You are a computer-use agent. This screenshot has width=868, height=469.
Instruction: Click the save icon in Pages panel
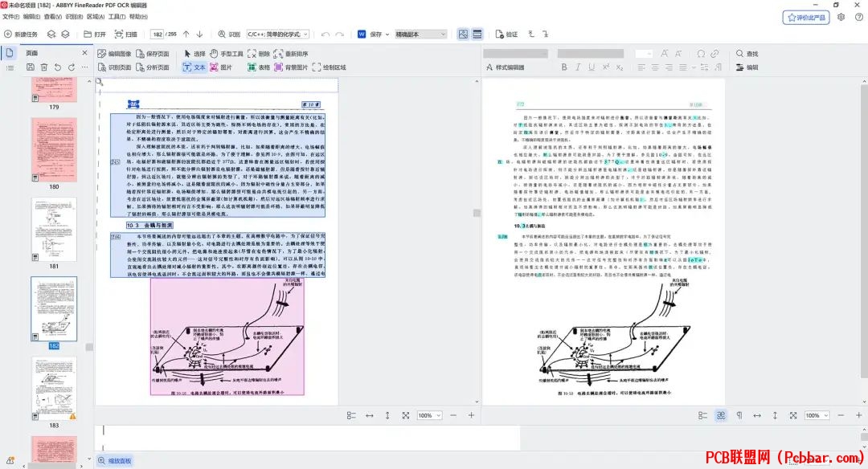click(31, 67)
